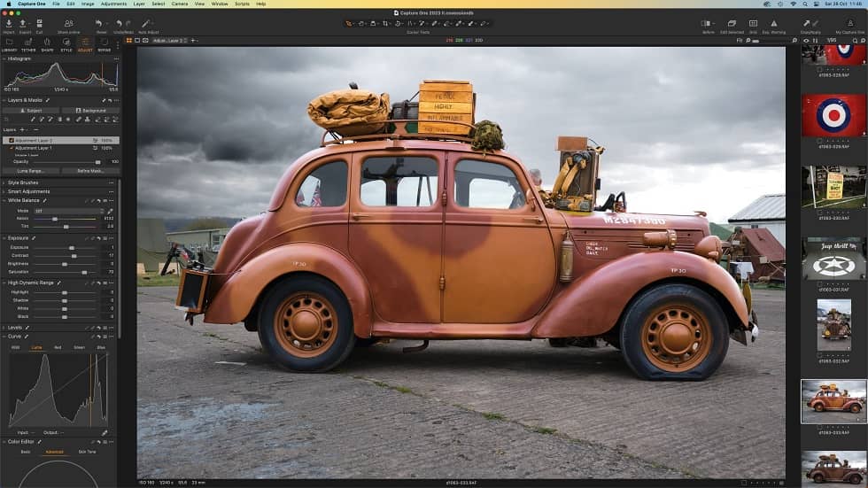
Task: Click the Export toolbar icon
Action: coord(23,24)
